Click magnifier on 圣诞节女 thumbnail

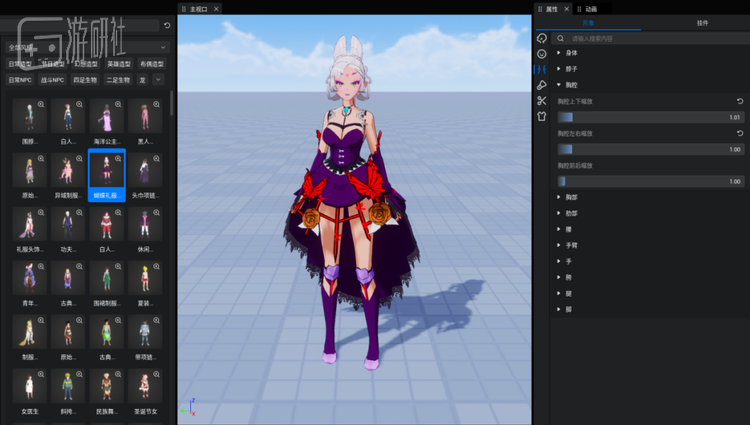click(x=156, y=374)
